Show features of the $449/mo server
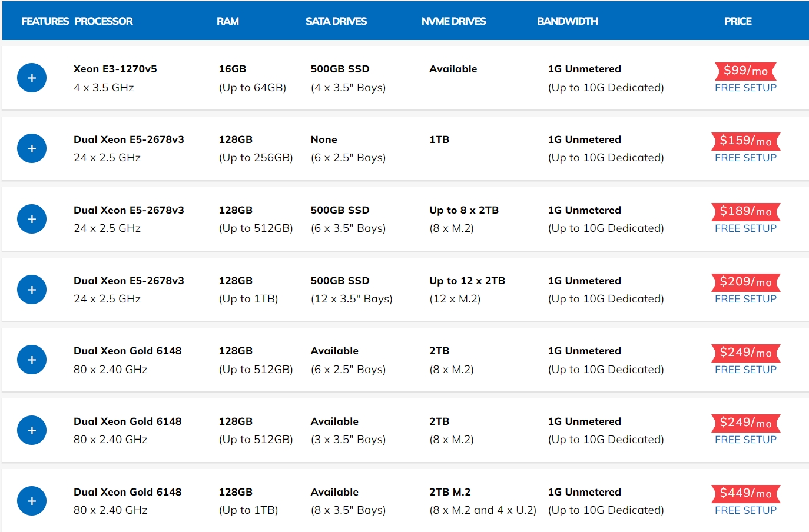Viewport: 809px width, 532px height. point(32,501)
